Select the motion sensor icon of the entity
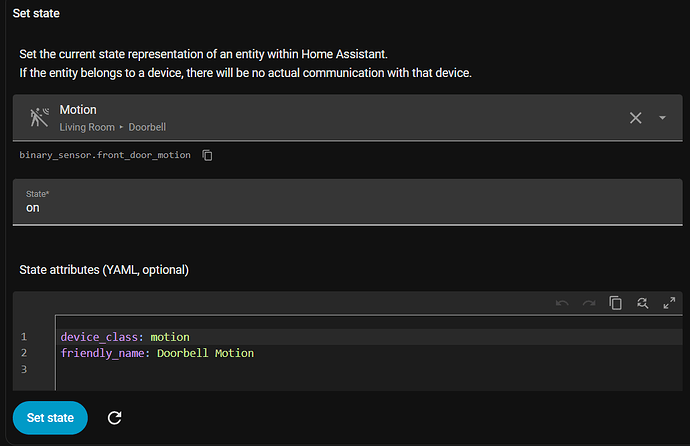Image resolution: width=690 pixels, height=446 pixels. tap(39, 117)
